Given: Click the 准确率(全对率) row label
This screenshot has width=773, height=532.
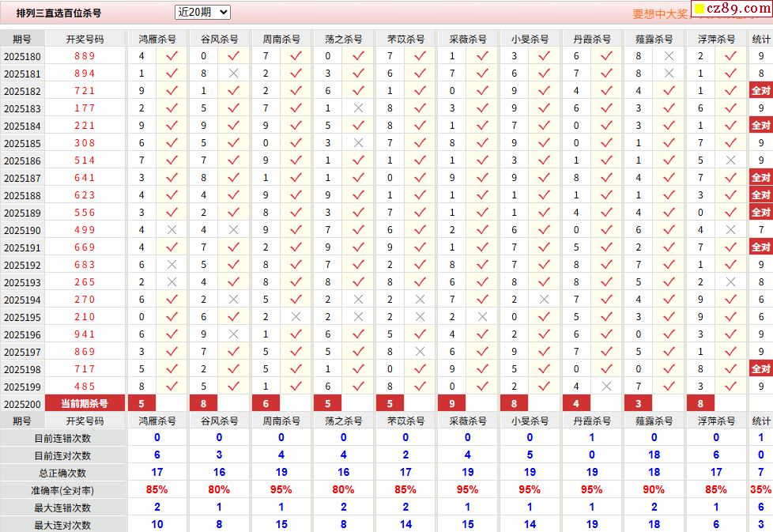Looking at the screenshot, I should pyautogui.click(x=62, y=491).
